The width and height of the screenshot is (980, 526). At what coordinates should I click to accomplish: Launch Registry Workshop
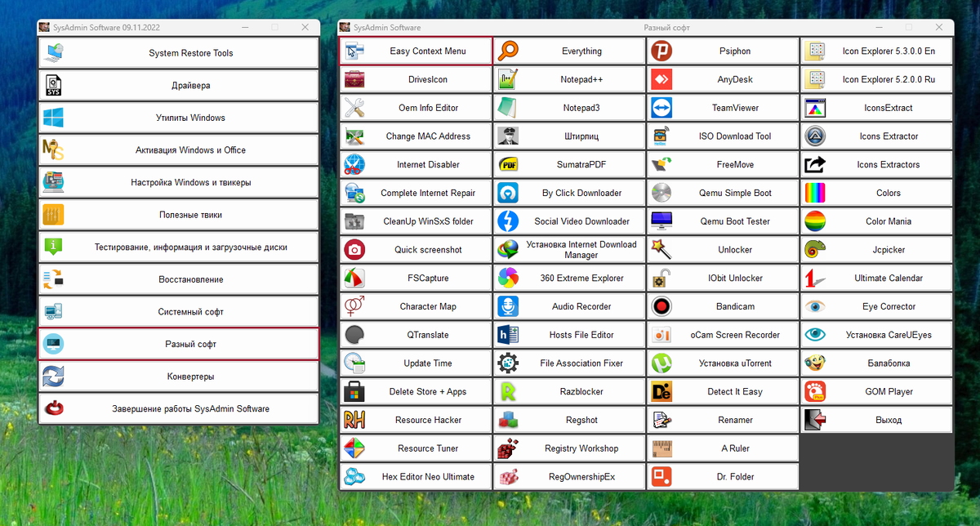tap(569, 448)
